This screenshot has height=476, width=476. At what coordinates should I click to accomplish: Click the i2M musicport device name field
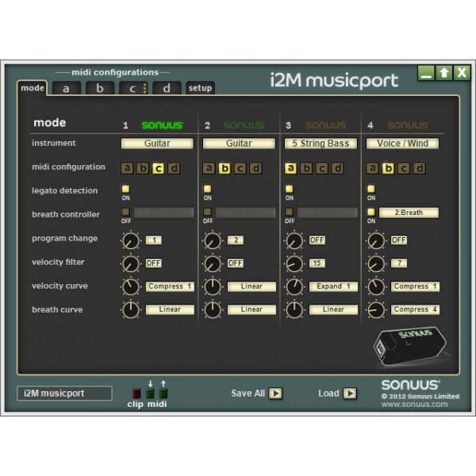pyautogui.click(x=65, y=393)
